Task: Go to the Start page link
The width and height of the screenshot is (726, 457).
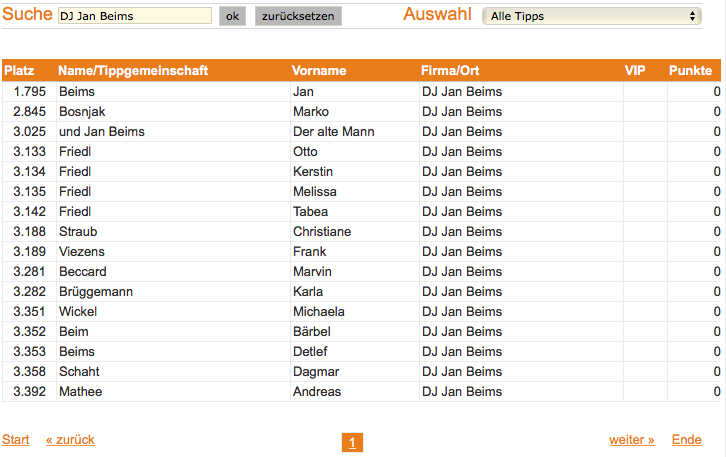Action: pos(16,439)
